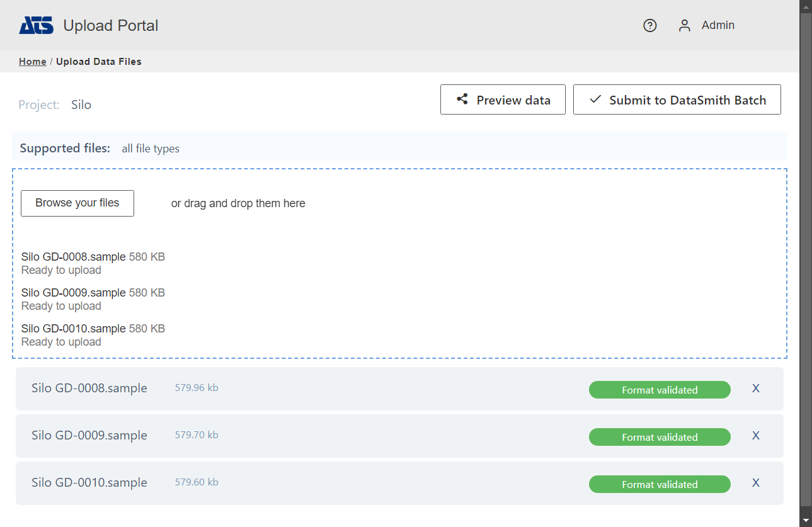Open the help question mark icon
The width and height of the screenshot is (812, 527).
click(x=650, y=25)
